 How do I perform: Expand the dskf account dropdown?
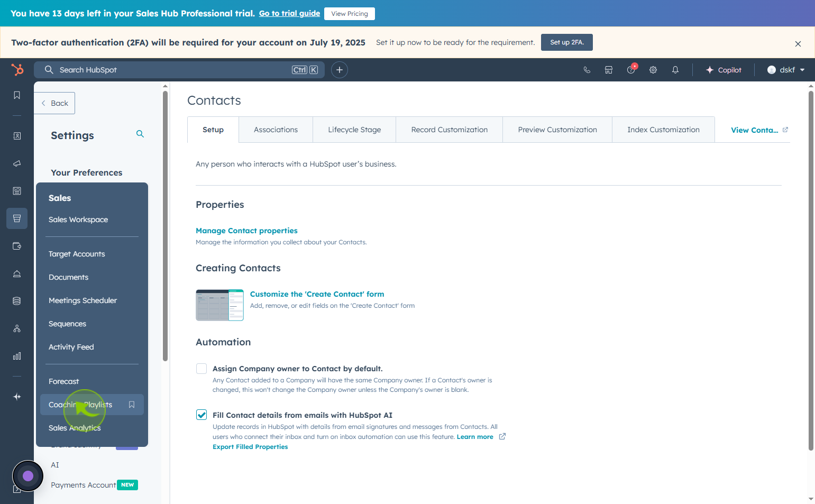(786, 70)
